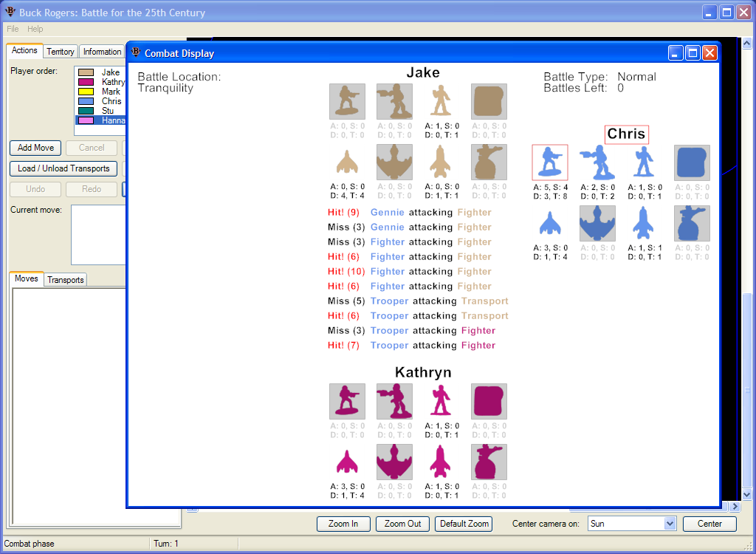Select Kathryn's factory unit icon
Image resolution: width=756 pixels, height=554 pixels.
[489, 402]
